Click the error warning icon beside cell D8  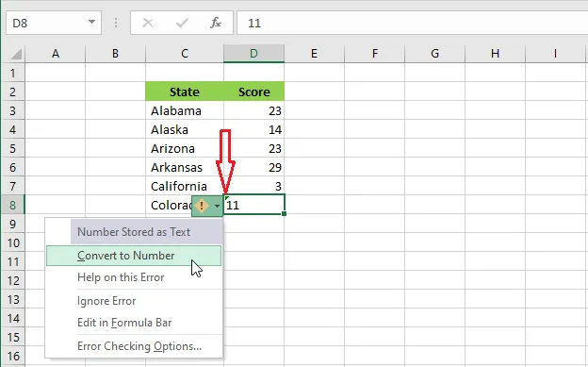[202, 206]
